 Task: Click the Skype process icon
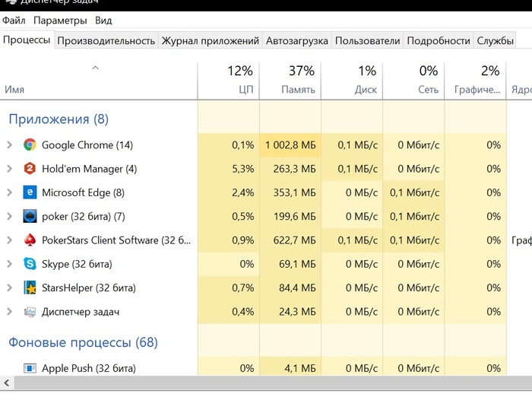(x=30, y=264)
